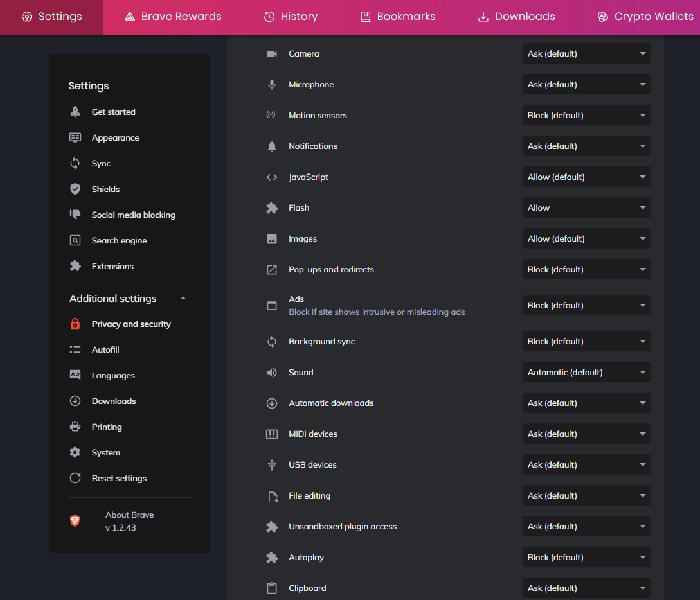Click the Brave lion logo icon
Viewport: 700px width, 600px height.
[75, 521]
